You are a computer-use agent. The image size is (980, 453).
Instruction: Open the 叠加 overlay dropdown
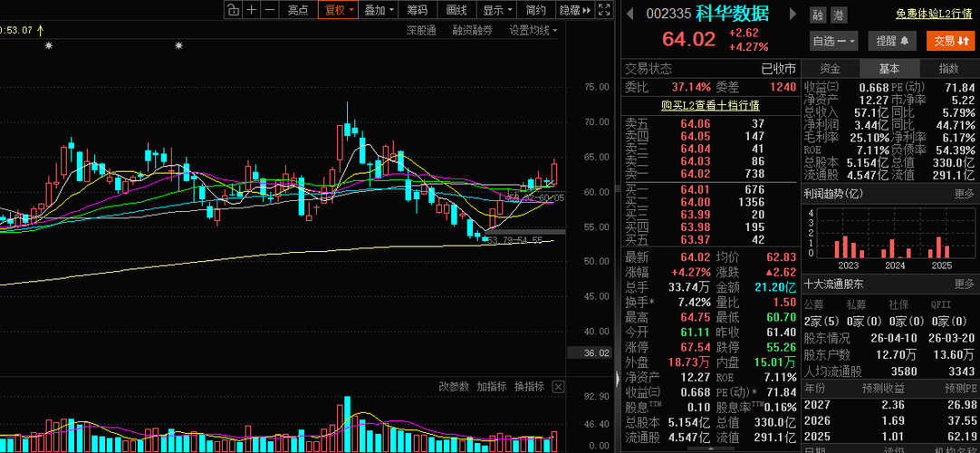[x=380, y=9]
